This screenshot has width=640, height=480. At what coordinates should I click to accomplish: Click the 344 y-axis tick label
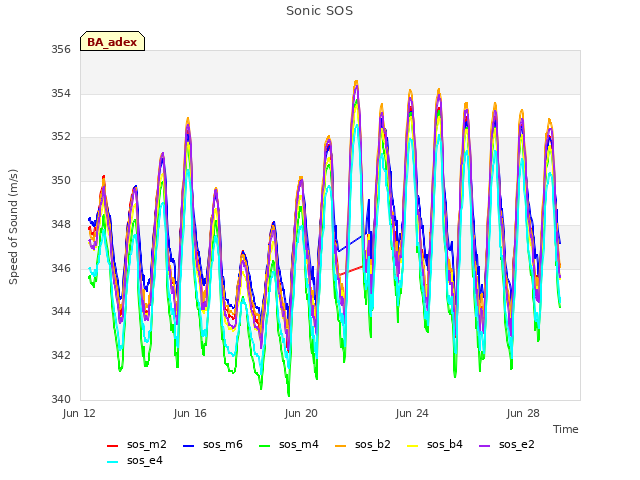coord(61,311)
